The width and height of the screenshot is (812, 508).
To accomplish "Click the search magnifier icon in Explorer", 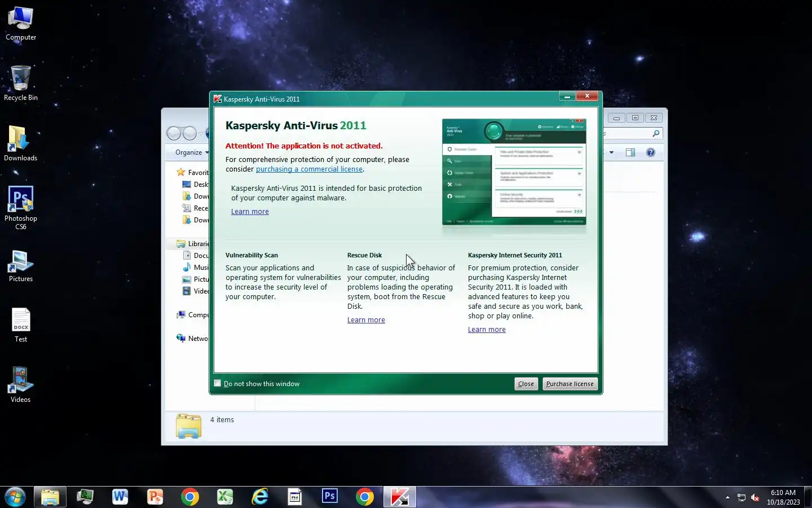I will click(656, 134).
